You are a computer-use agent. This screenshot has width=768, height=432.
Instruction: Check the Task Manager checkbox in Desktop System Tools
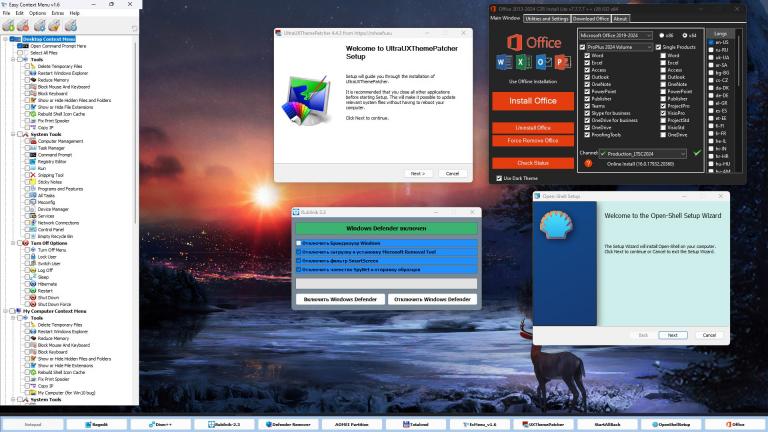[x=27, y=148]
